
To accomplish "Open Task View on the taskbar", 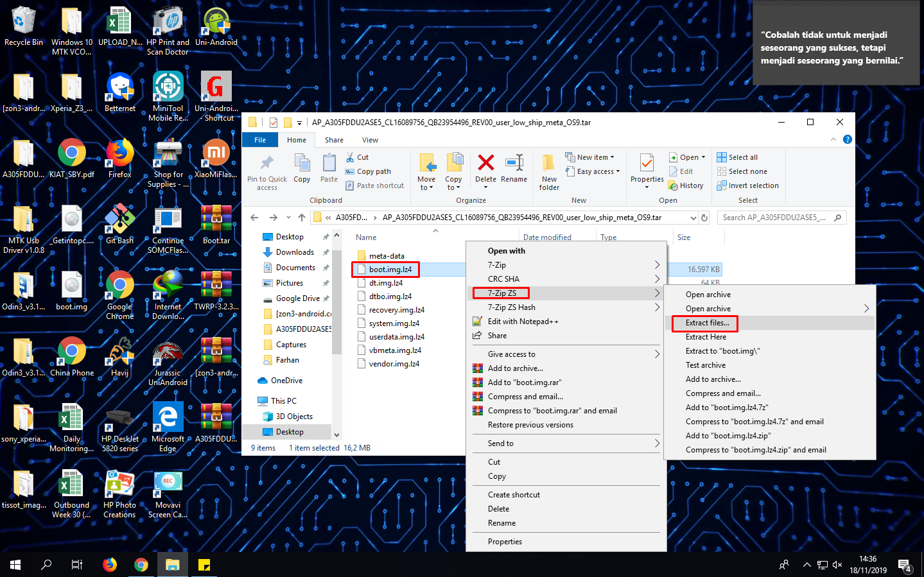I will 77,564.
